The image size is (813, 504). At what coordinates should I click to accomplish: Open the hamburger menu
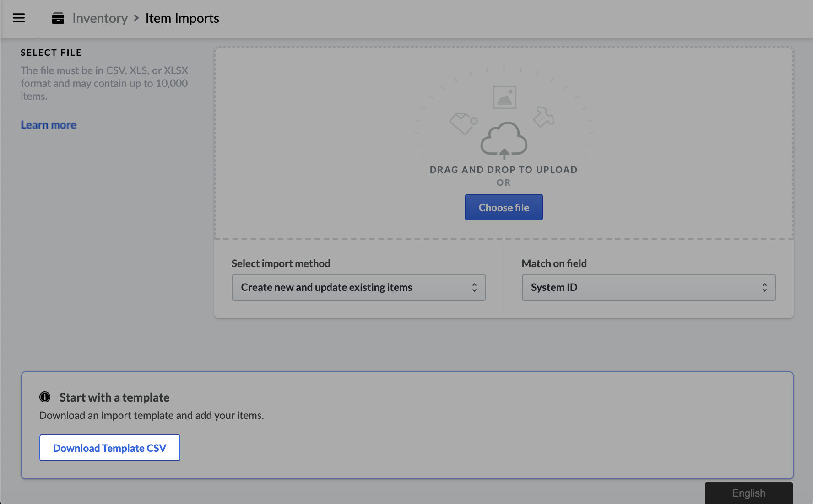pyautogui.click(x=19, y=18)
